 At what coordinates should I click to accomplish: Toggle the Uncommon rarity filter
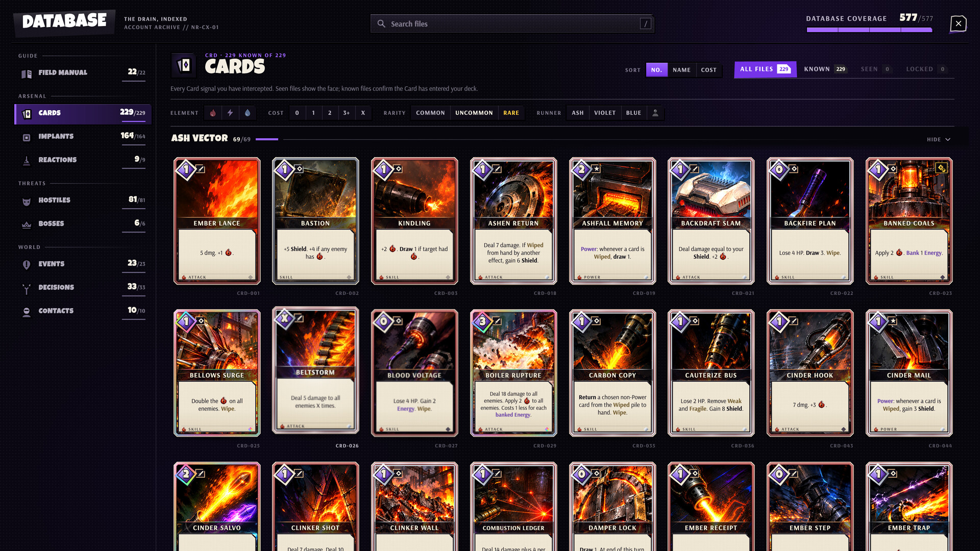pyautogui.click(x=474, y=113)
